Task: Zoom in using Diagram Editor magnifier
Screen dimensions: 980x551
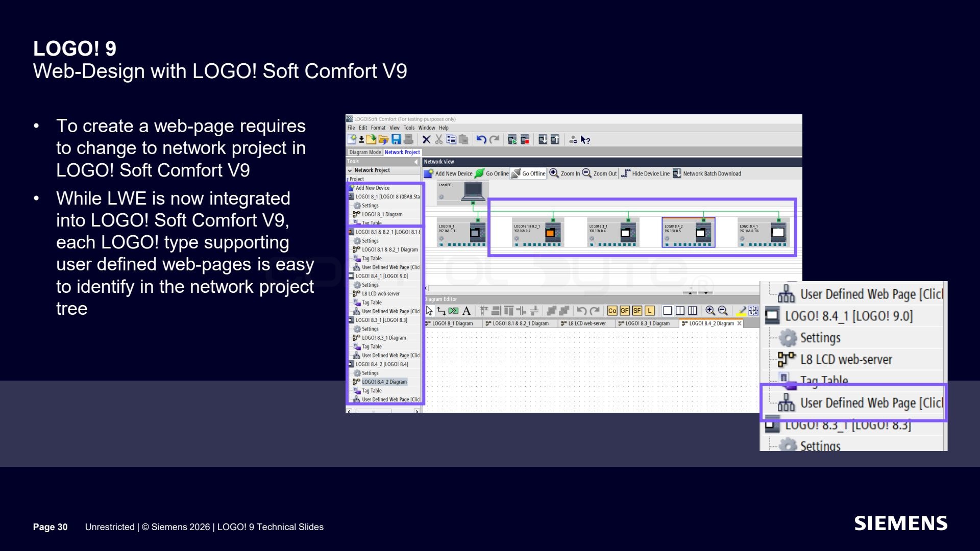Action: click(x=710, y=311)
